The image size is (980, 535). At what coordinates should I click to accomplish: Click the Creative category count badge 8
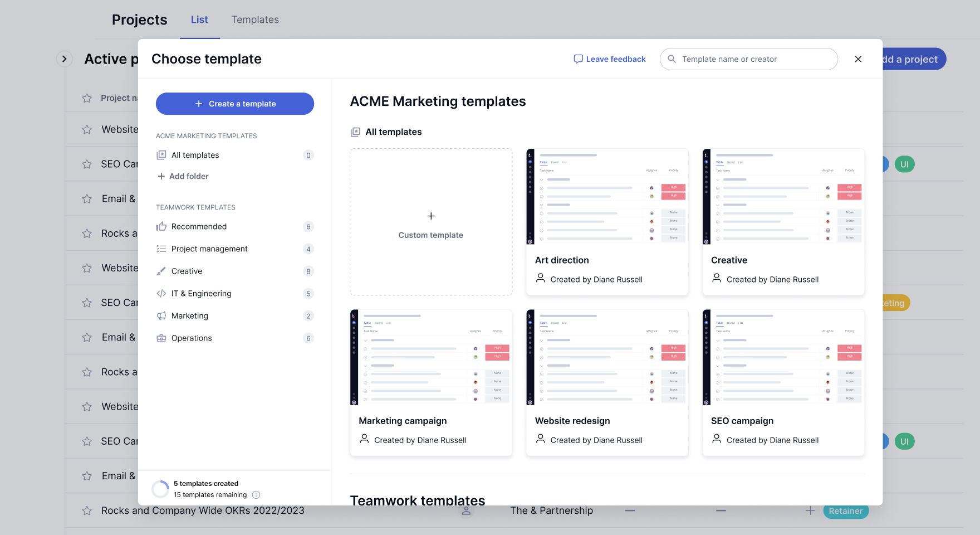[x=308, y=271]
